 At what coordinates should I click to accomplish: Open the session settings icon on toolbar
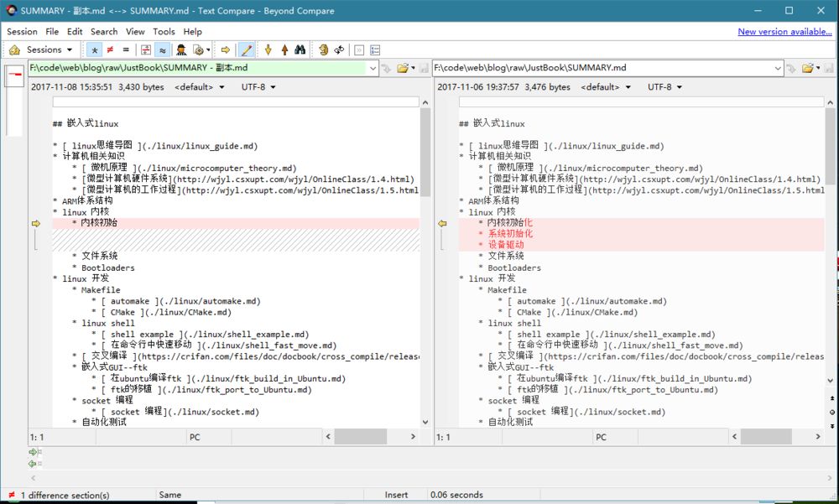click(x=198, y=49)
